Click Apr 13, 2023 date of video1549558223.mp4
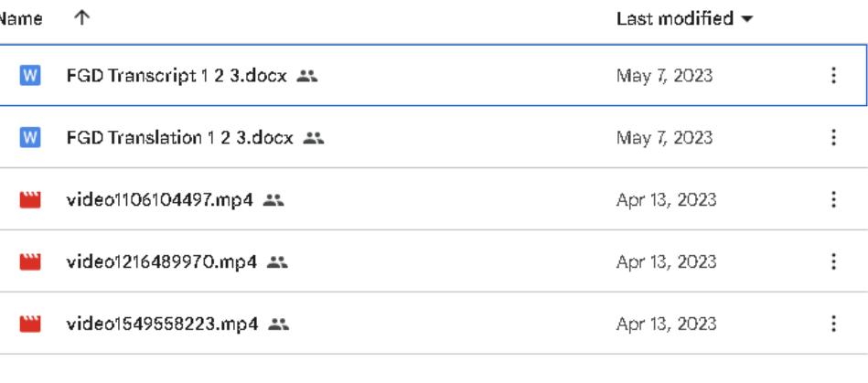The image size is (868, 383). (x=666, y=324)
